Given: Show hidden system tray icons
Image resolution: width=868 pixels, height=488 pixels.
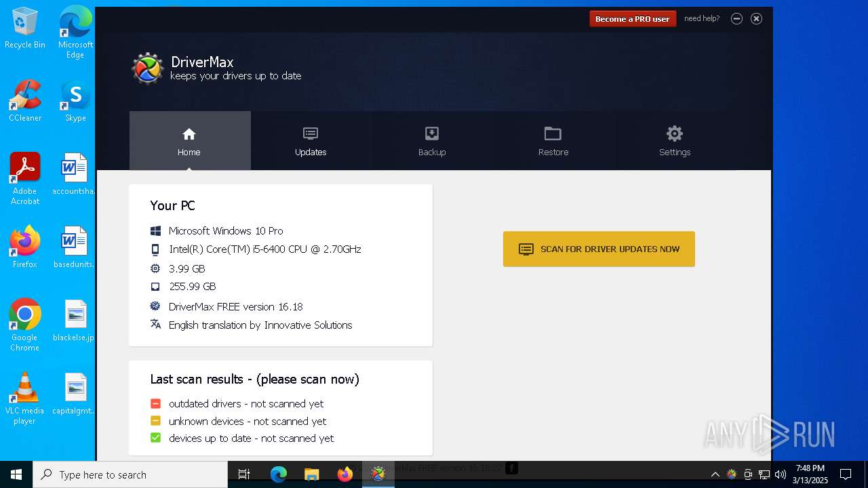Looking at the screenshot, I should [x=715, y=474].
